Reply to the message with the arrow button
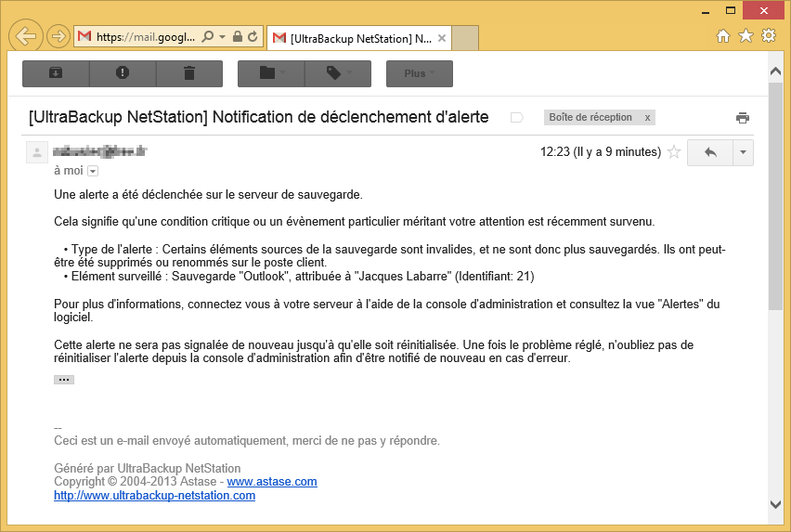The image size is (791, 532). pyautogui.click(x=710, y=152)
